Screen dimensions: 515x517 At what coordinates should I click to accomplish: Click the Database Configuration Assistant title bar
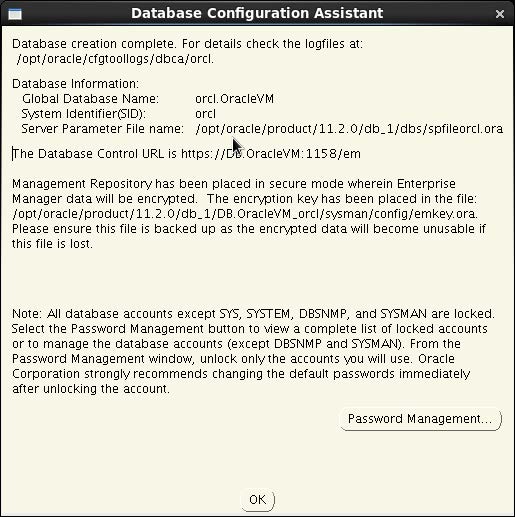257,13
